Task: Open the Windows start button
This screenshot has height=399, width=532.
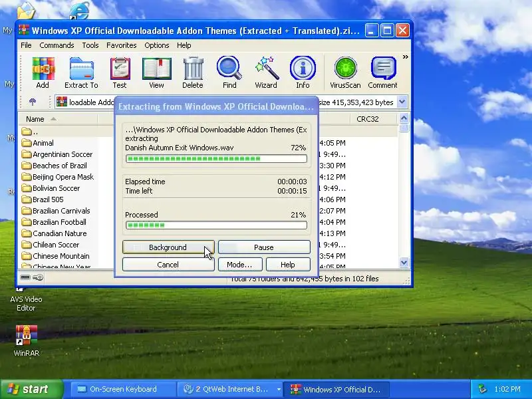Action: coord(31,389)
